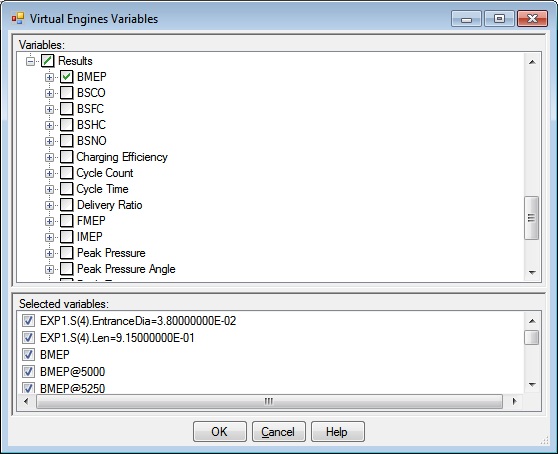
Task: Tick the Delivery Ratio checkbox
Action: point(67,205)
